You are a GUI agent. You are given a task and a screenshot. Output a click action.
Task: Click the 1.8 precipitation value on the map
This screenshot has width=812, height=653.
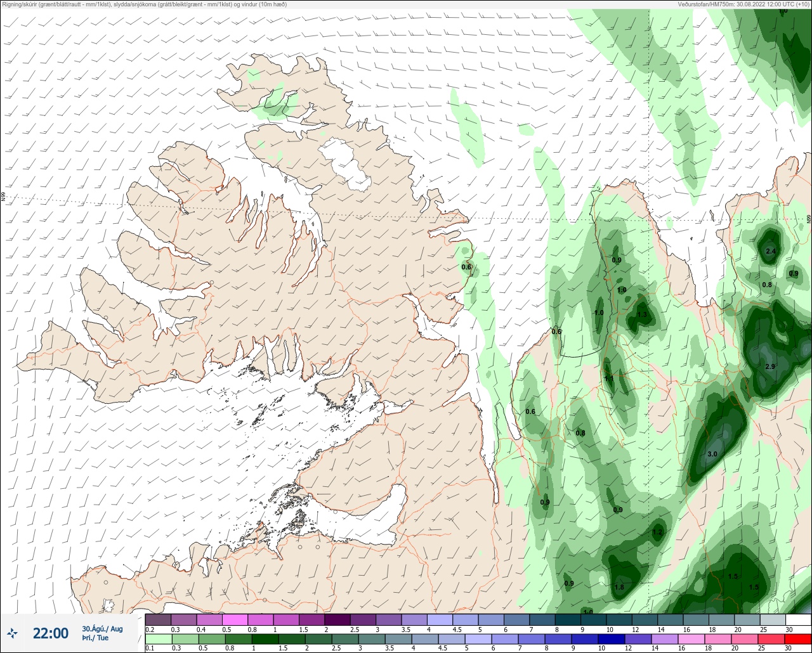click(x=619, y=587)
